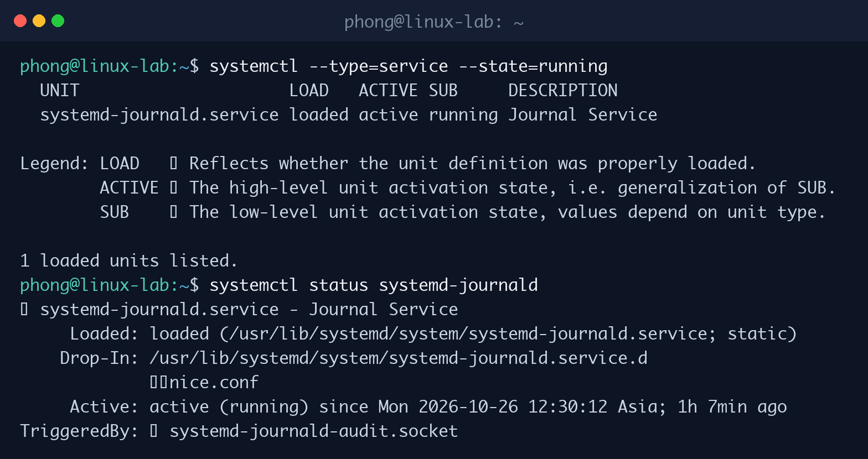Click the status bullet before systemd-journald.service
This screenshot has width=868, height=459.
(x=24, y=309)
